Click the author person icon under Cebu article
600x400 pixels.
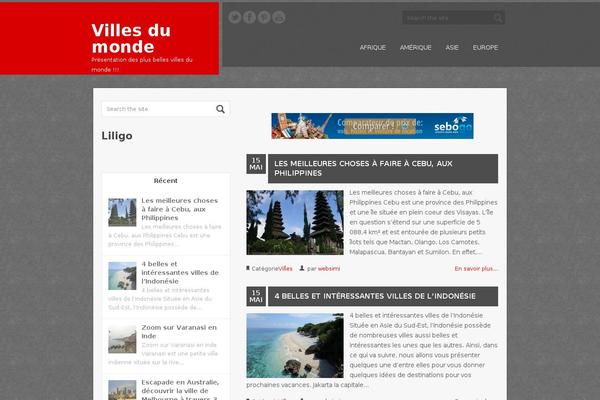point(302,268)
